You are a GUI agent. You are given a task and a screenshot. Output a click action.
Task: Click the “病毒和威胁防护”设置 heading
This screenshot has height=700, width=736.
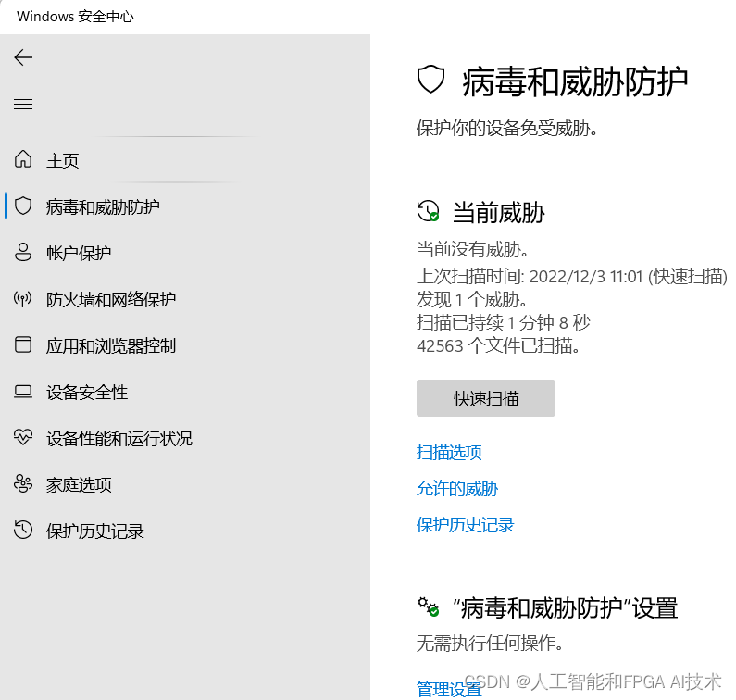click(565, 608)
